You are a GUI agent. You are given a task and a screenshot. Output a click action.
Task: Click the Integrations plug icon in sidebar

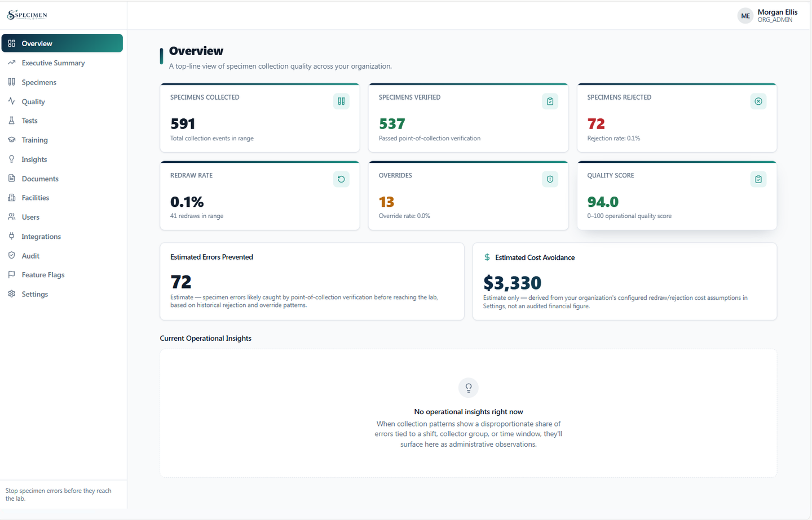[11, 236]
